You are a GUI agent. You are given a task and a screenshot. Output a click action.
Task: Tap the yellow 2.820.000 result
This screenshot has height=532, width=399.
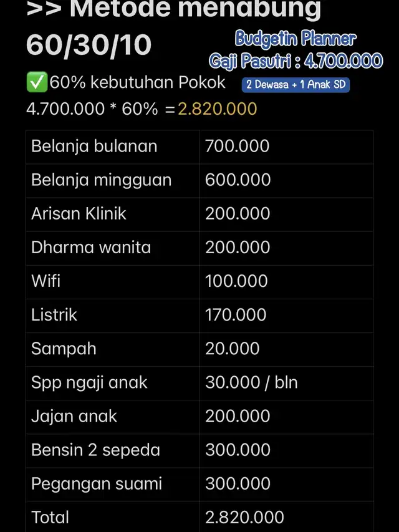pos(218,109)
